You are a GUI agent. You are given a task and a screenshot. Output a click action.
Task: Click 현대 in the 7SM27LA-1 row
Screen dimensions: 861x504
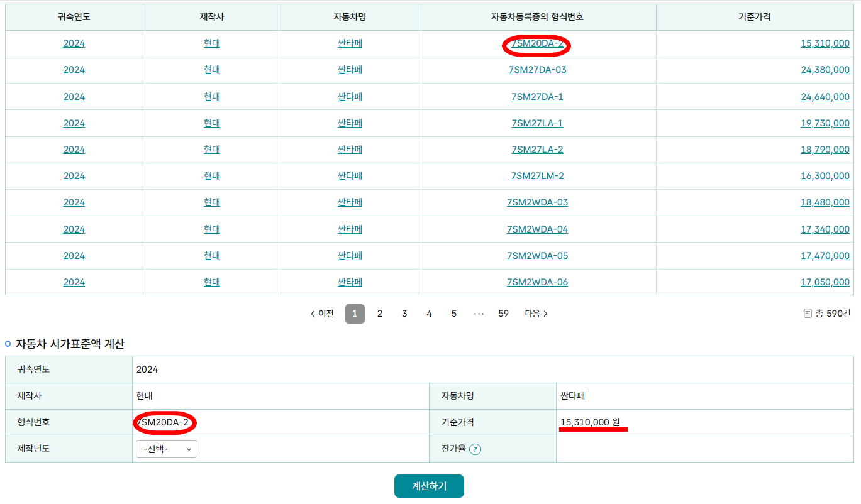click(212, 123)
